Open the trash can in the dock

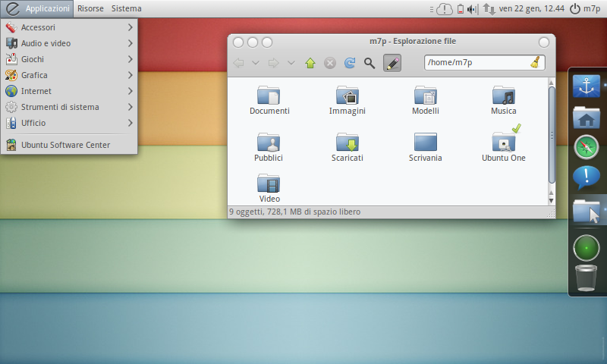(x=587, y=278)
